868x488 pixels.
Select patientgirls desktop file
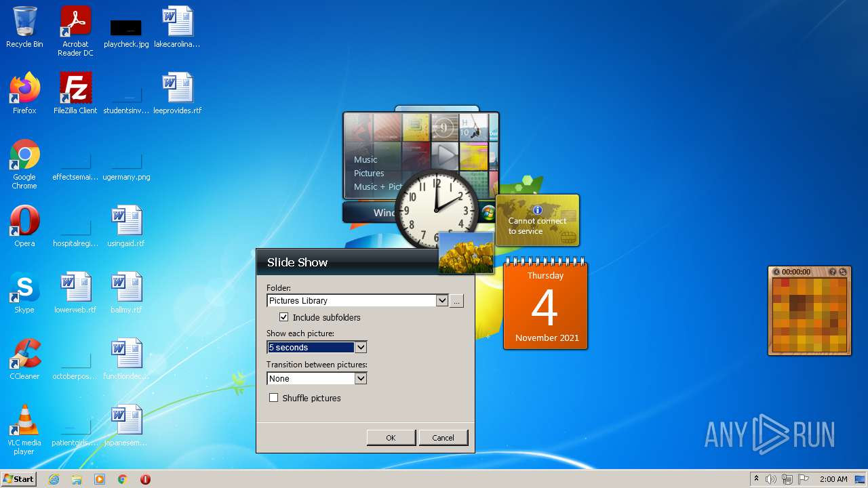point(75,430)
